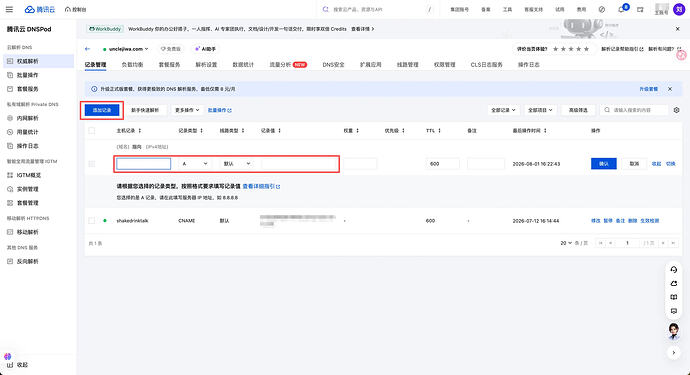Viewport: 690px width, 375px height.
Task: Expand the uncle domain selector dropdown
Action: point(125,49)
